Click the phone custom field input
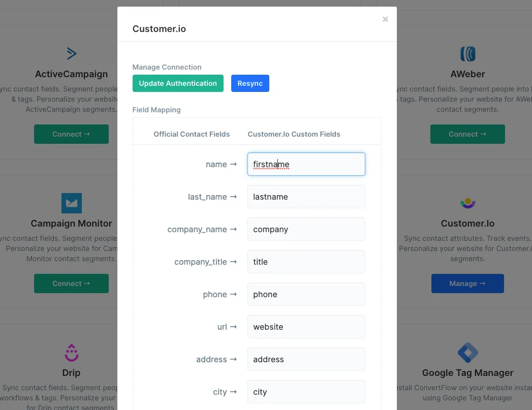The image size is (532, 410). pyautogui.click(x=306, y=294)
